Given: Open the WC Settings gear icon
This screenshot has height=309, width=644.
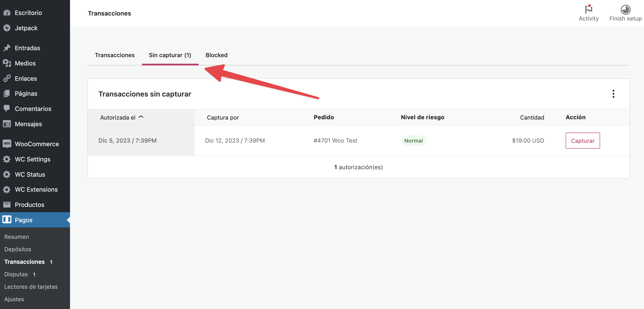Looking at the screenshot, I should point(7,159).
